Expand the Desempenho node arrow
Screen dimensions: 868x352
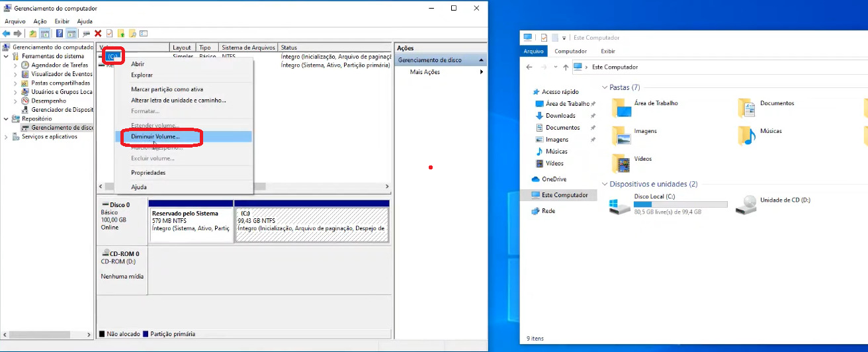click(x=15, y=101)
